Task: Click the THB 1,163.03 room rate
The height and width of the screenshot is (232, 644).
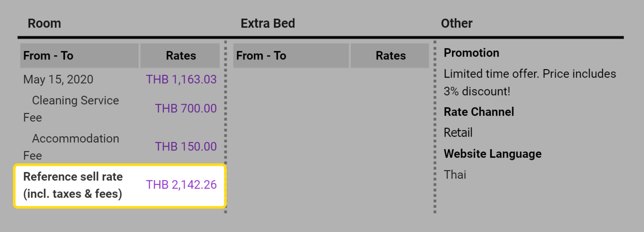Action: (181, 80)
